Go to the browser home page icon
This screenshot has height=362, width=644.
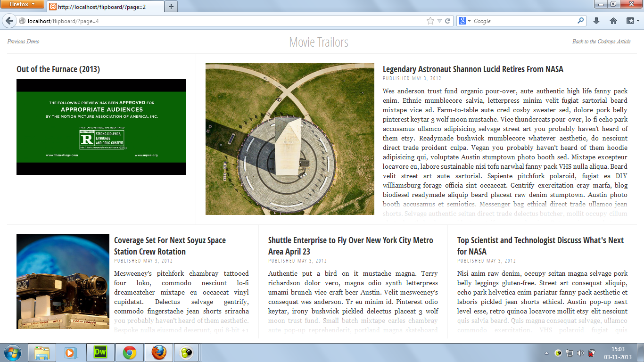coord(613,21)
